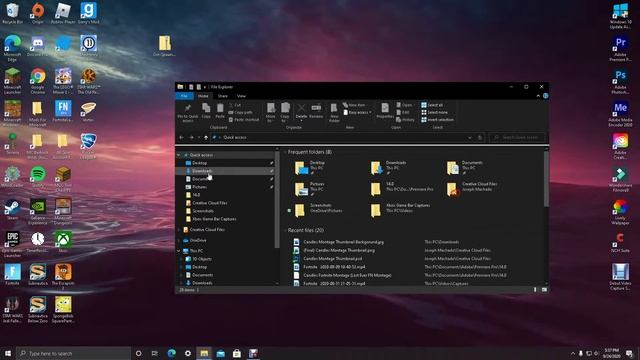The height and width of the screenshot is (360, 640).
Task: Click Pin to Quick access in ribbon
Action: 188,112
